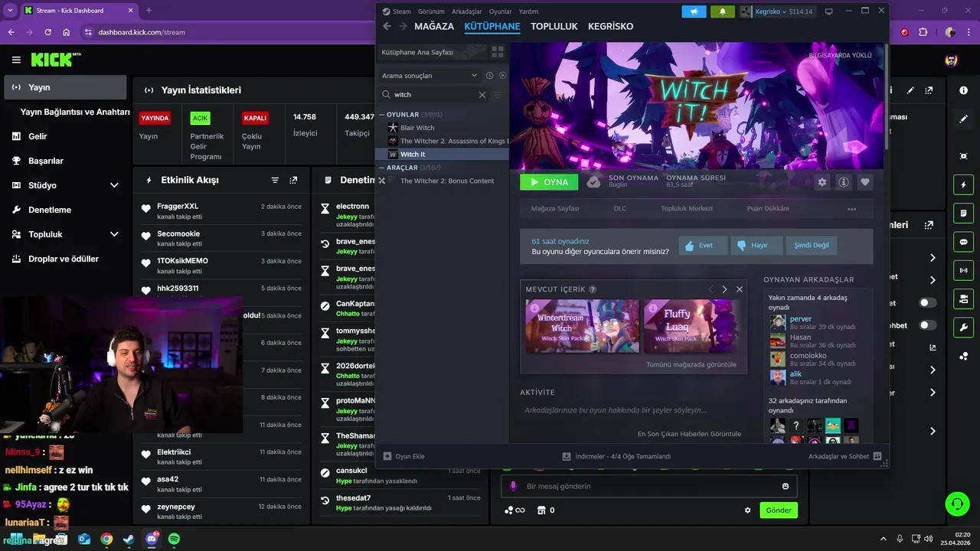Click Hayır thumbs-down button
The image size is (980, 551).
pyautogui.click(x=756, y=246)
